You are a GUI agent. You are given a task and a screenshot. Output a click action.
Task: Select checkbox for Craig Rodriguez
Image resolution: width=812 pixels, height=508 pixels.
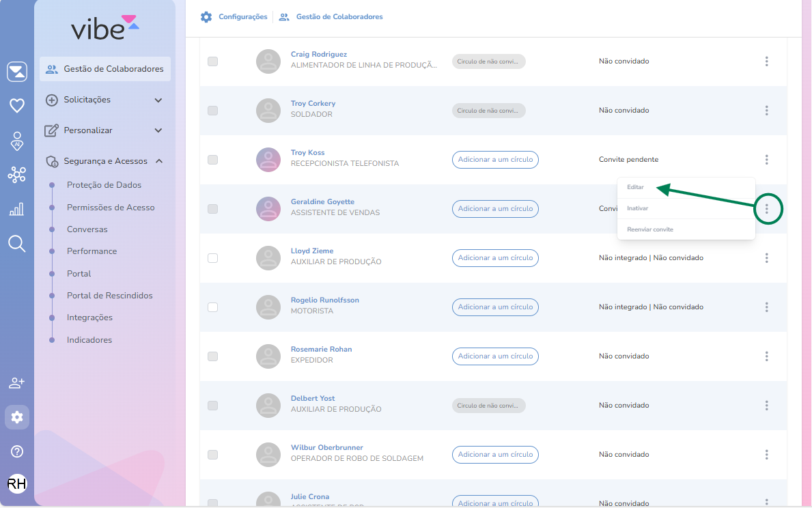212,61
